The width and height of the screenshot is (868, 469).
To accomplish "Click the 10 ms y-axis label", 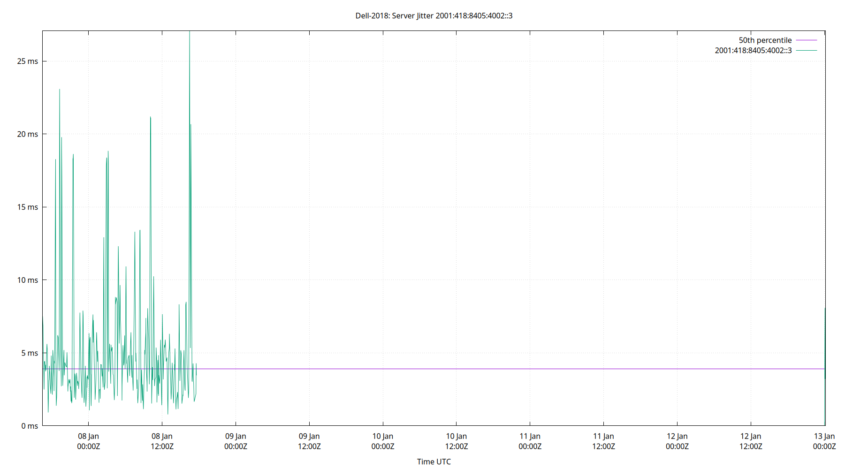I will point(28,280).
